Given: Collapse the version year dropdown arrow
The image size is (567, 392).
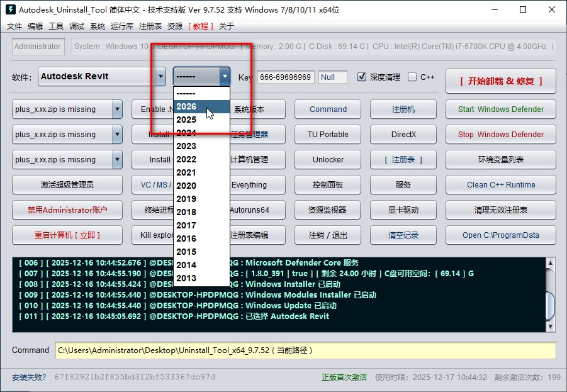Looking at the screenshot, I should pyautogui.click(x=225, y=76).
